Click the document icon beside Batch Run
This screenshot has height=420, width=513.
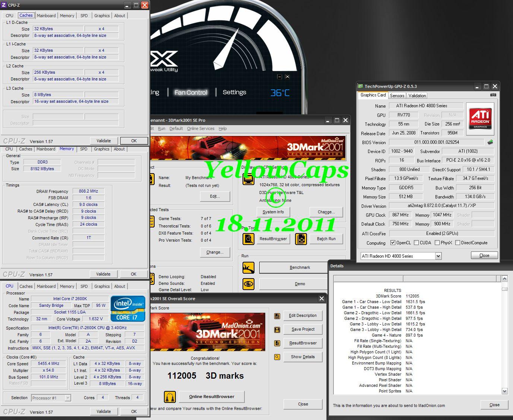(301, 239)
